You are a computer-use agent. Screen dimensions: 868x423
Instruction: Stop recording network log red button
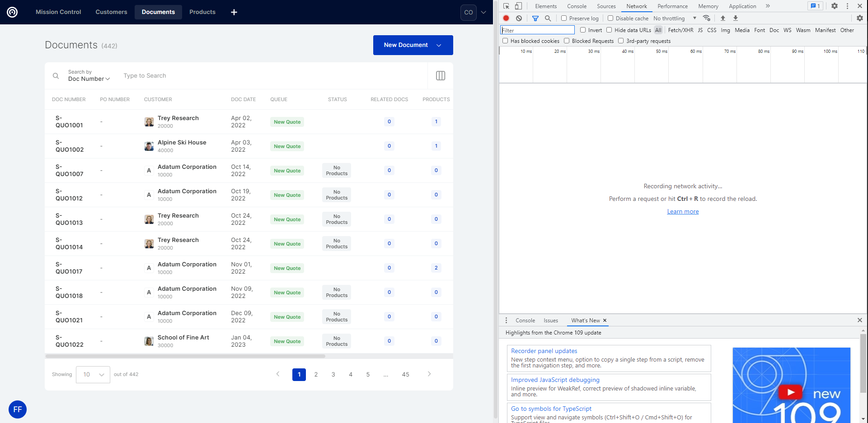click(x=506, y=18)
